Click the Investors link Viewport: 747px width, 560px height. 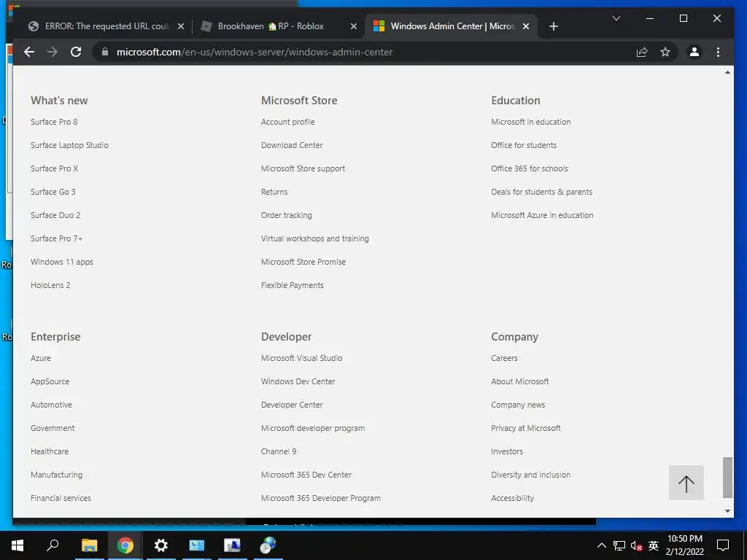(507, 451)
